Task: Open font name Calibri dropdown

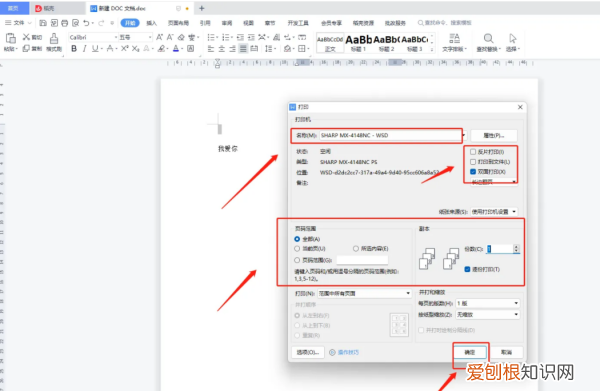Action: (93, 37)
